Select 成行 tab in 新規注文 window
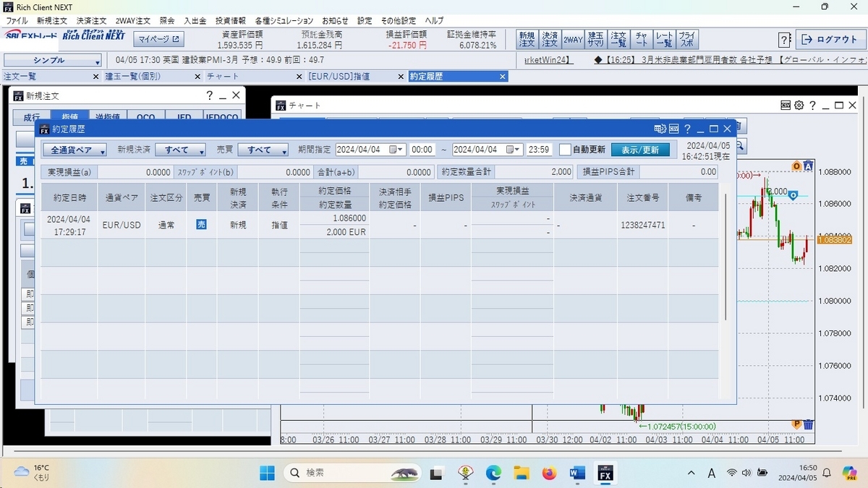This screenshot has width=868, height=488. (x=31, y=117)
